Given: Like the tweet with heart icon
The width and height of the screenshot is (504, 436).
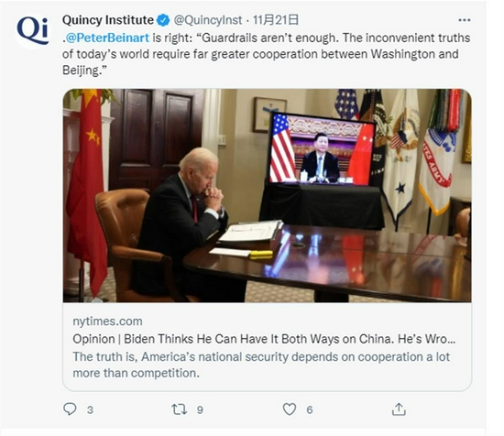Looking at the screenshot, I should click(290, 409).
